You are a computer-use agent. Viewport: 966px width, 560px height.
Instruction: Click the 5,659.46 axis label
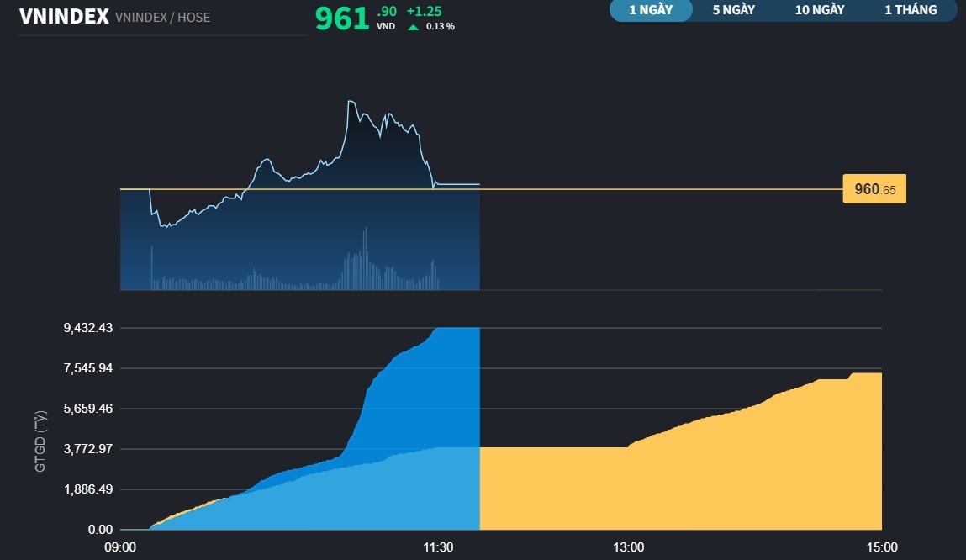pos(88,409)
